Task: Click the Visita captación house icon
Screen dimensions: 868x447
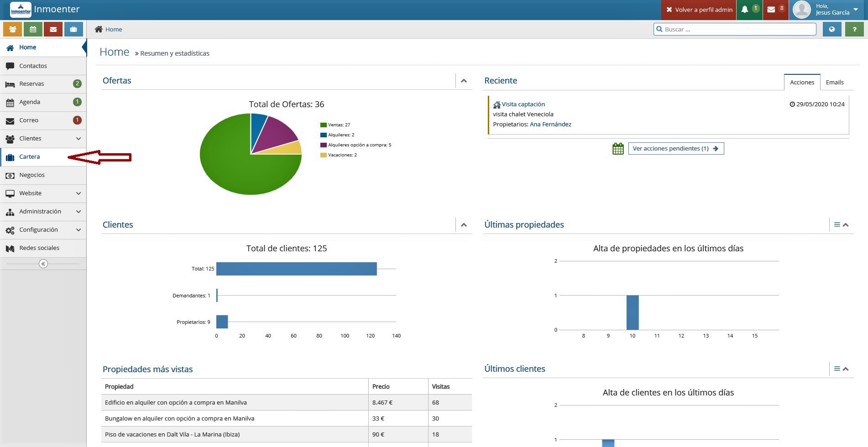Action: (x=497, y=104)
